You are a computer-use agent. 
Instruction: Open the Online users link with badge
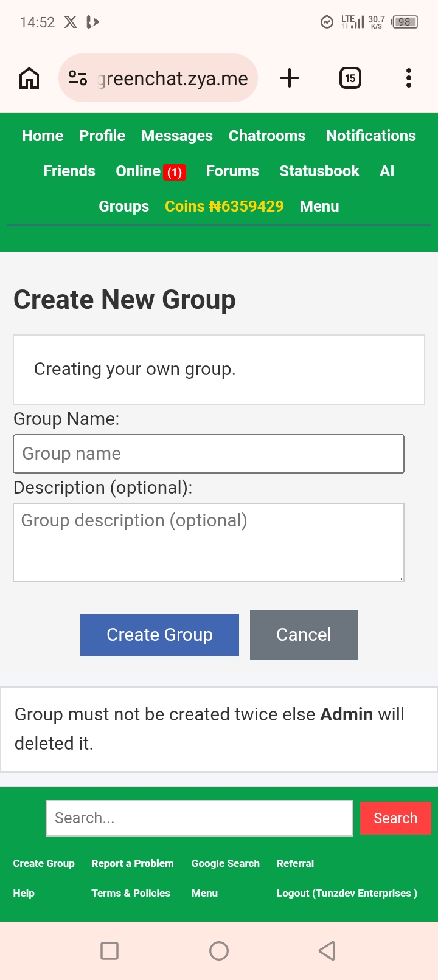coord(150,171)
